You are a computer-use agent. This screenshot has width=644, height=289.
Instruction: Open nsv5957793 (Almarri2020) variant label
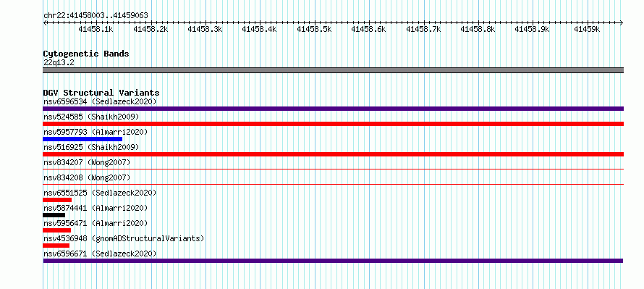pos(96,132)
